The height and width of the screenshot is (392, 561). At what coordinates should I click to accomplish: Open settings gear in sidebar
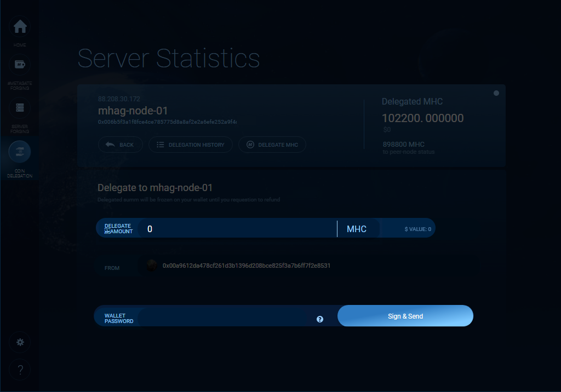(x=20, y=342)
